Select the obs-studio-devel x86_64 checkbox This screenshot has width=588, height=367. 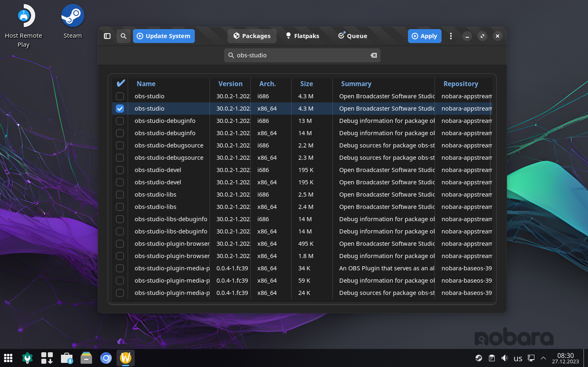[x=120, y=182]
